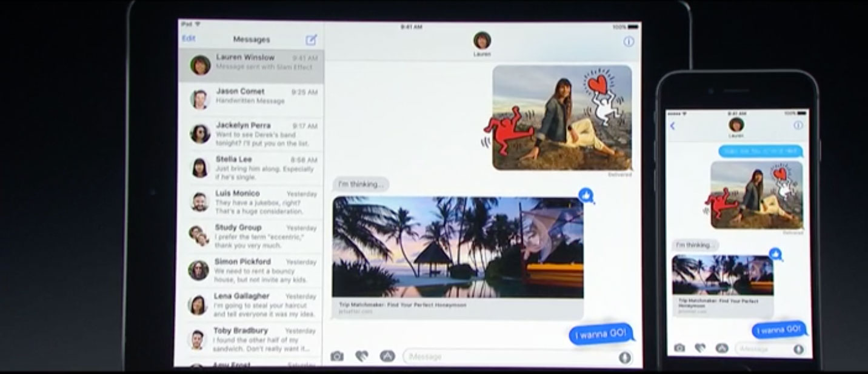Open the App Store icon in iPad message bar

pyautogui.click(x=387, y=356)
